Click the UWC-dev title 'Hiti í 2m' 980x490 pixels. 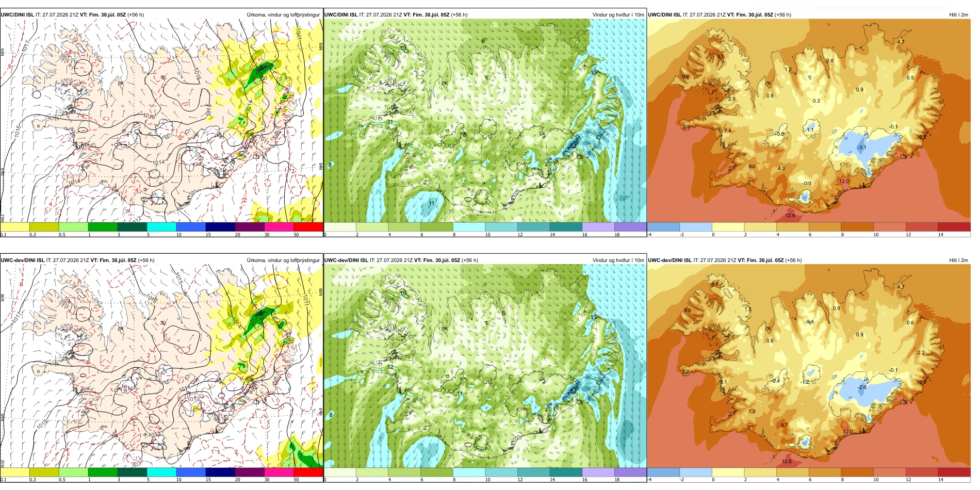(958, 260)
